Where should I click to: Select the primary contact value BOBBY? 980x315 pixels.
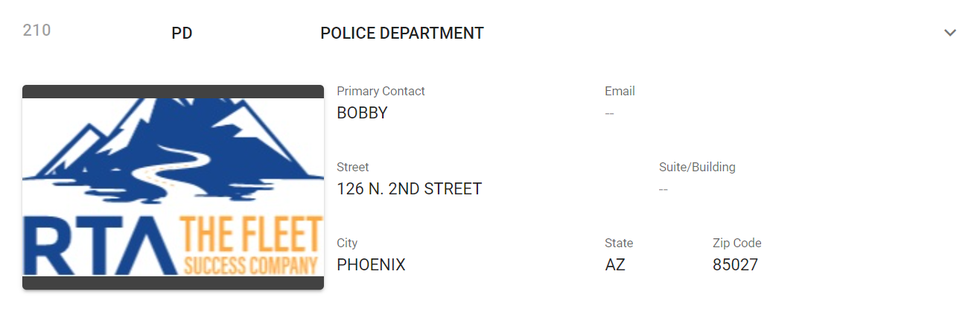point(362,113)
